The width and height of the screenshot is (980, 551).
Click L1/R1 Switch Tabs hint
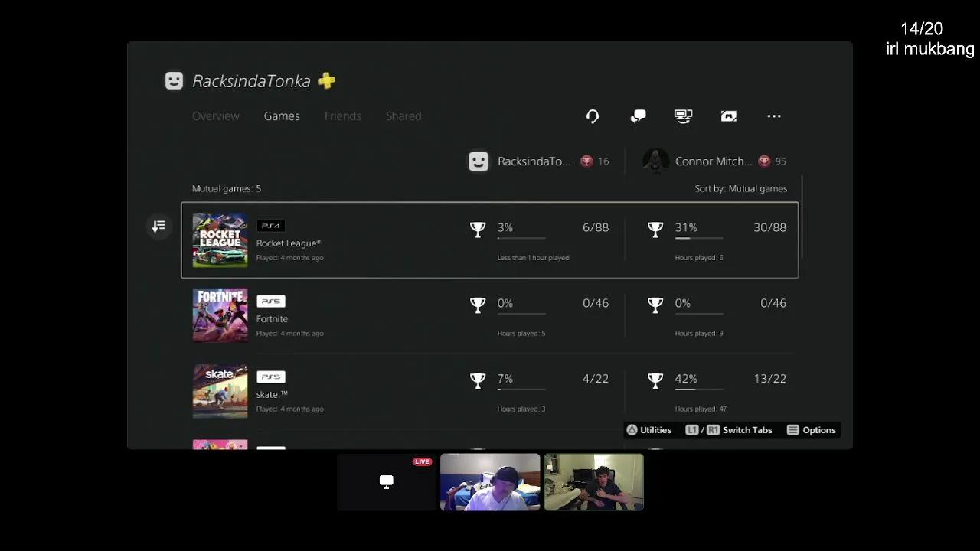click(729, 430)
